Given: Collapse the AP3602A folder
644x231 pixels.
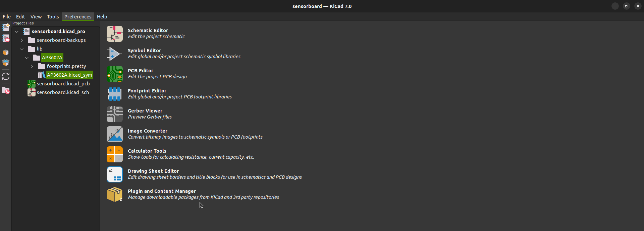Looking at the screenshot, I should pyautogui.click(x=27, y=58).
